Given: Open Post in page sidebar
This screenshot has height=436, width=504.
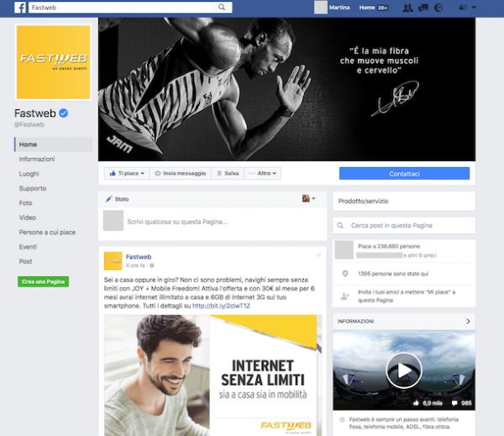Looking at the screenshot, I should pos(25,261).
